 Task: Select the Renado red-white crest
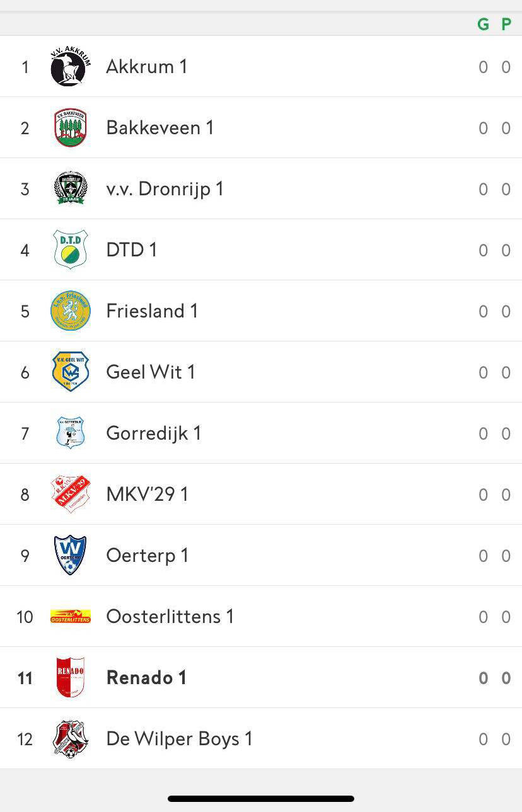70,677
